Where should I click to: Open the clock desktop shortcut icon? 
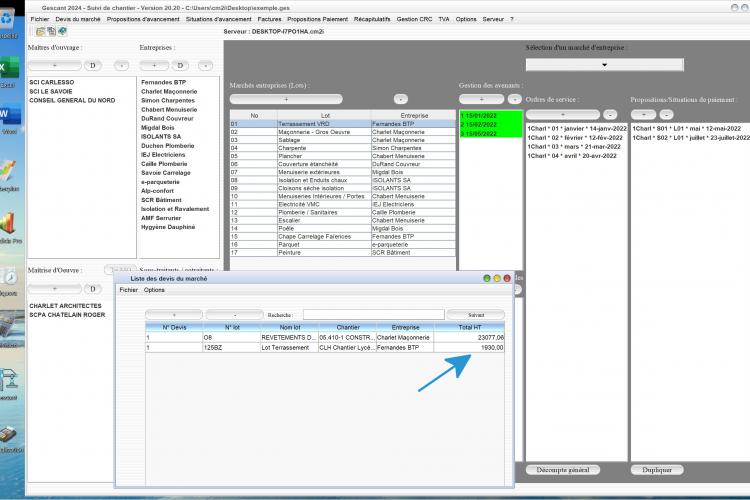tap(9, 277)
